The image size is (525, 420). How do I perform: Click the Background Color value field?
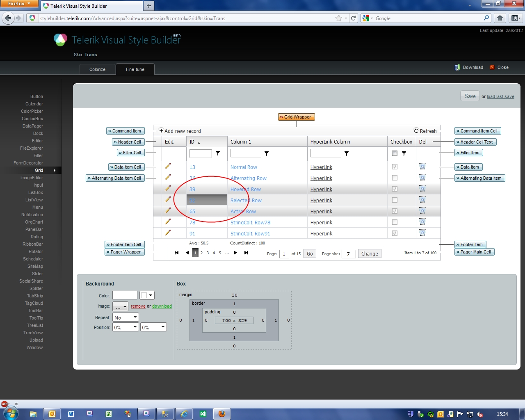click(125, 295)
